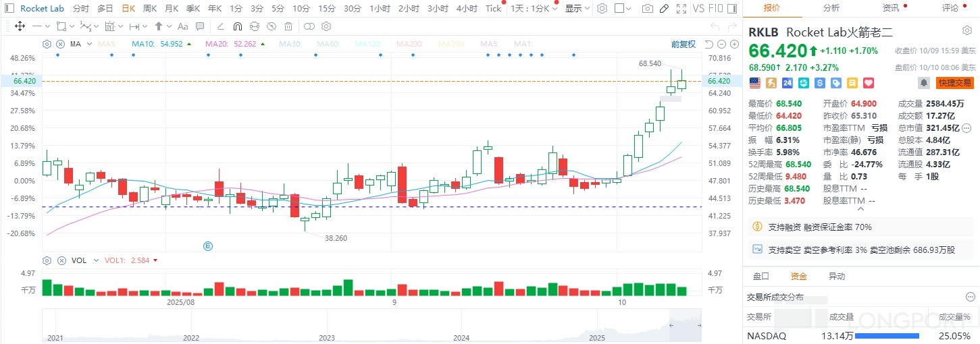Click the 前复权 adjustment link
The height and width of the screenshot is (344, 980).
683,44
